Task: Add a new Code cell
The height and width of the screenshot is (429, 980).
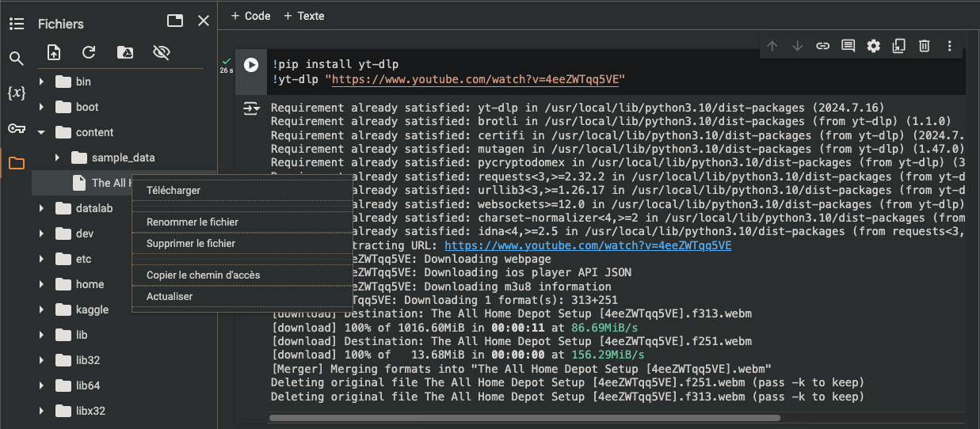Action: point(250,16)
